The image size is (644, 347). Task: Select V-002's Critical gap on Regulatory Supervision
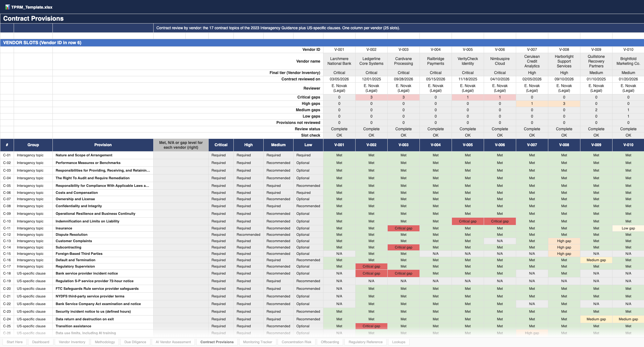[371, 266]
